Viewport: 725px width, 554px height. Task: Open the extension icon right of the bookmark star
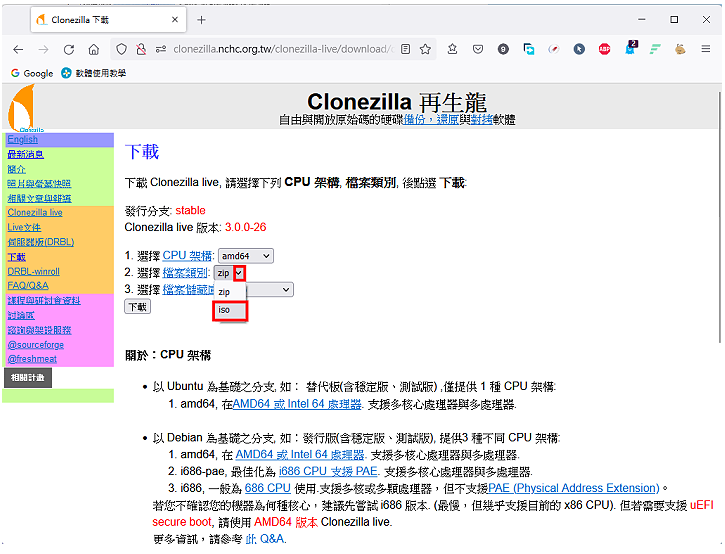click(x=453, y=49)
